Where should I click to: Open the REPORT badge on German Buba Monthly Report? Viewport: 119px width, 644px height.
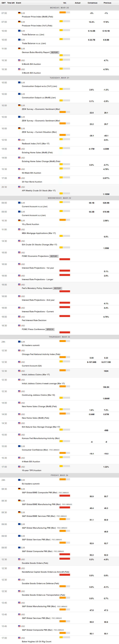tap(55, 52)
